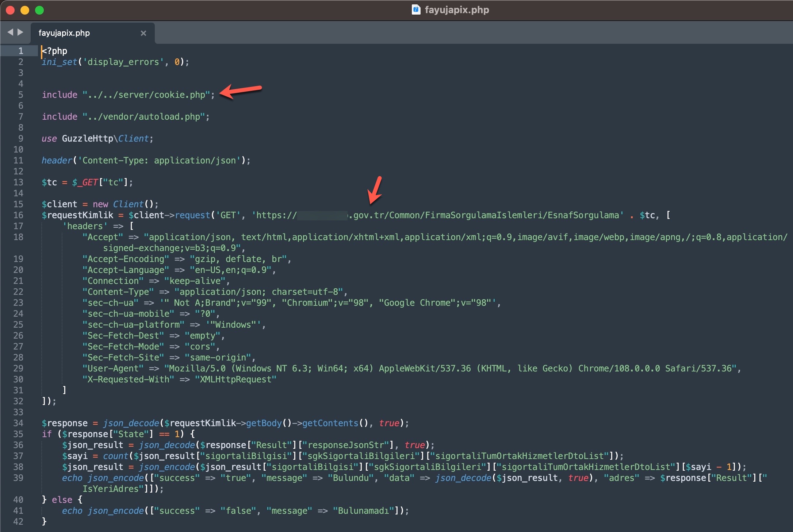Viewport: 793px width, 532px height.
Task: Click the "../vendor/autoload.php" include path
Action: [143, 116]
